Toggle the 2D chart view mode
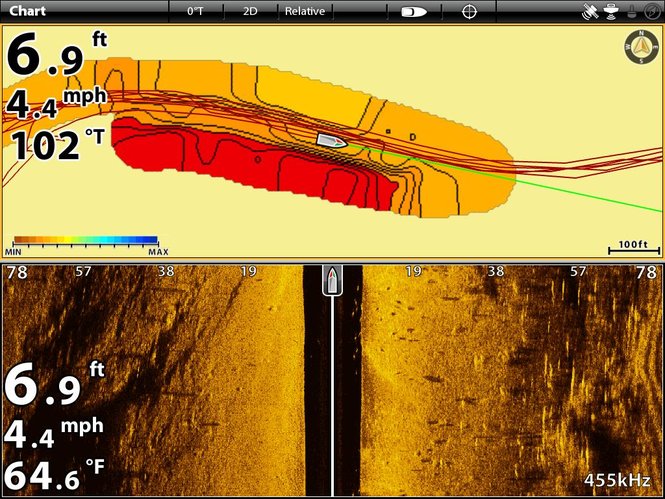 pyautogui.click(x=250, y=12)
